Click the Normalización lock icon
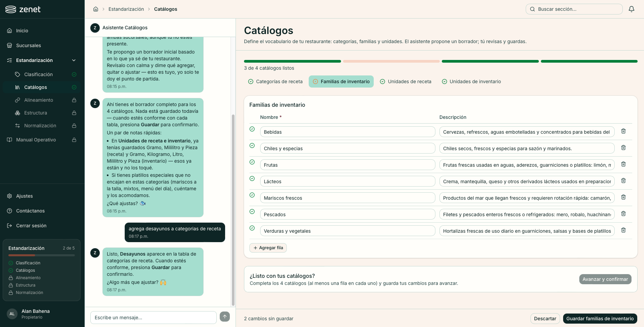This screenshot has width=644, height=327. coord(74,126)
